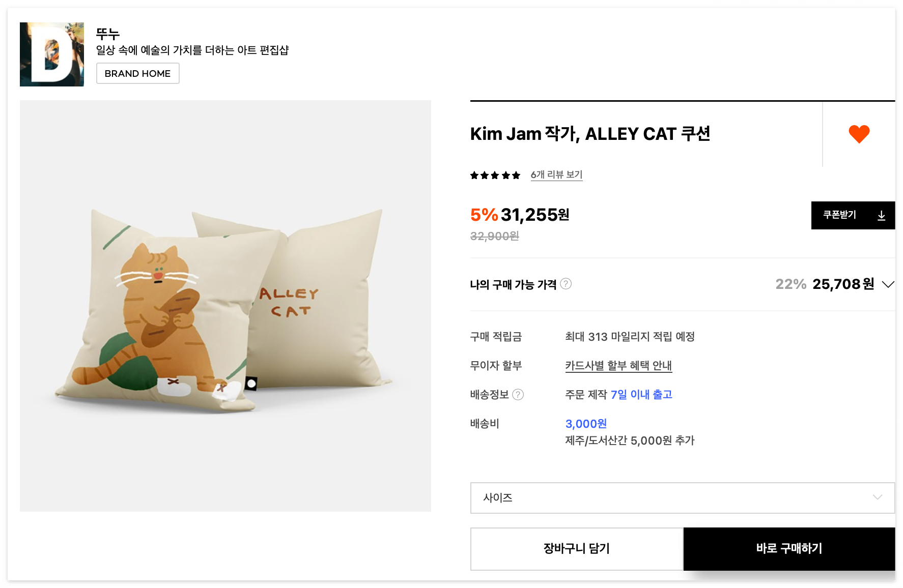Open the 6개 리뷰 보기 reviews link

pos(557,174)
